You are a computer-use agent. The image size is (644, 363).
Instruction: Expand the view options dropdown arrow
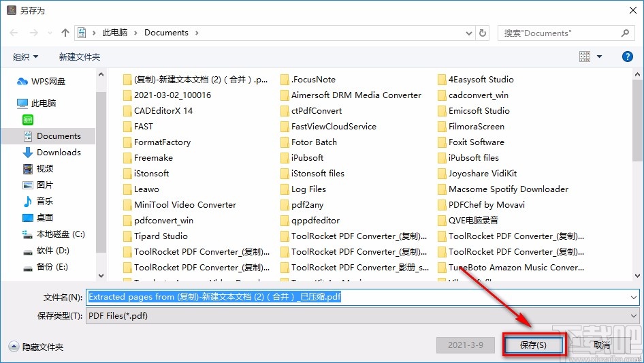pyautogui.click(x=599, y=57)
